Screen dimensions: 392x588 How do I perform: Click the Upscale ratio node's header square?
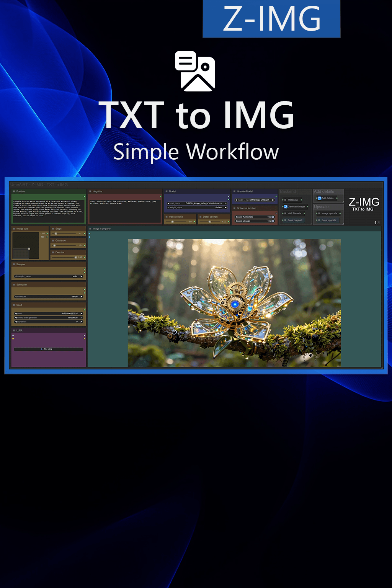[167, 217]
